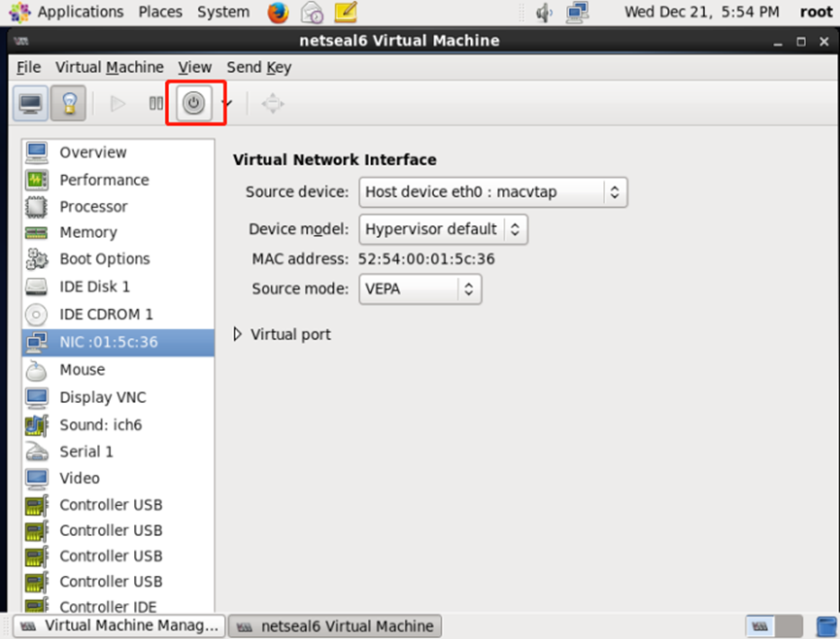Click the network connection tray icon

(x=578, y=13)
